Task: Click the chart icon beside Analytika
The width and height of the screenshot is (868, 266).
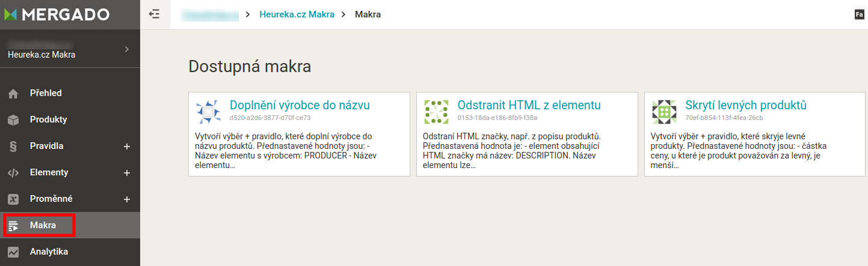Action: pyautogui.click(x=13, y=252)
